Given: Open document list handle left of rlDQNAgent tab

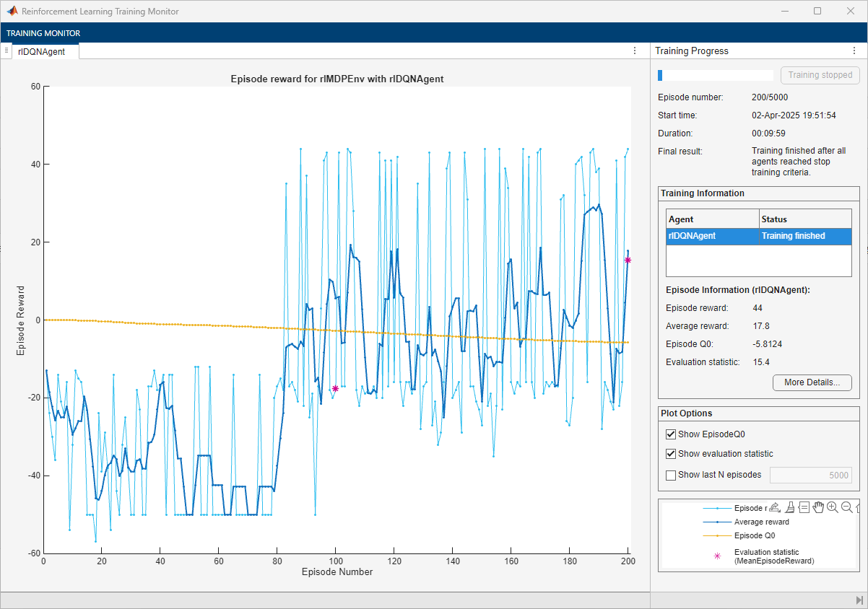Looking at the screenshot, I should pyautogui.click(x=6, y=51).
